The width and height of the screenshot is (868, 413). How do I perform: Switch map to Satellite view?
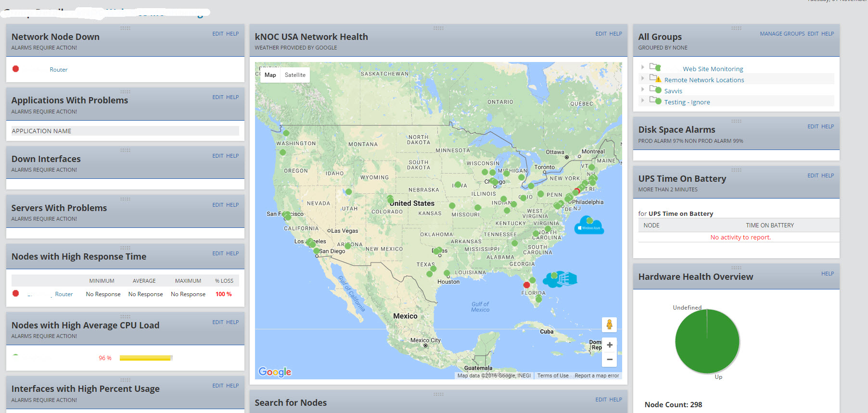click(295, 75)
